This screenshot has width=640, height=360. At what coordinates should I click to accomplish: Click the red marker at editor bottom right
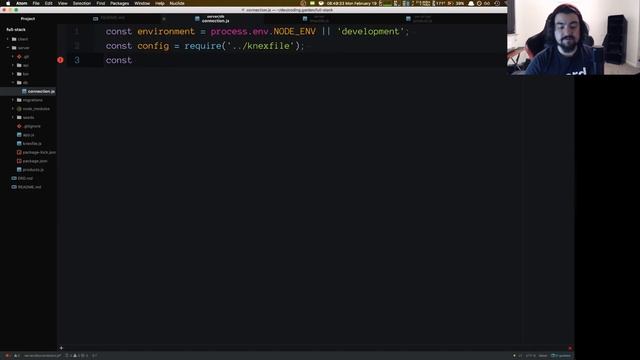pos(570,348)
